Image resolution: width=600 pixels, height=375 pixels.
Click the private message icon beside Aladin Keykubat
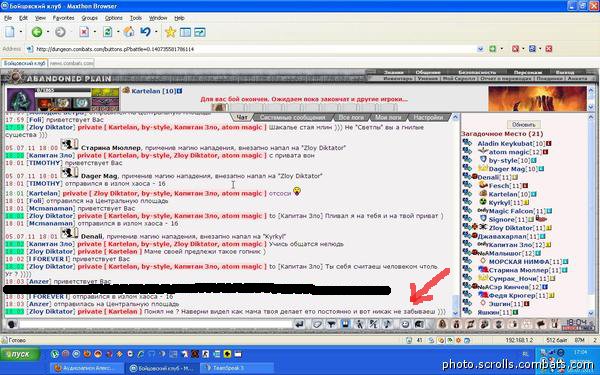click(x=467, y=143)
